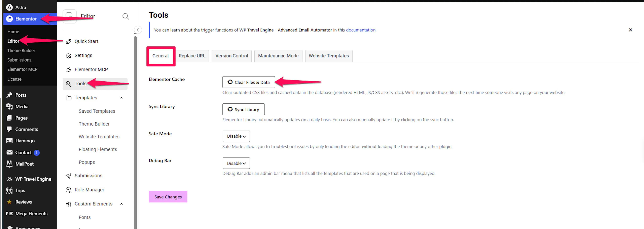Click the Media icon in WordPress menu
The height and width of the screenshot is (229, 644).
[x=9, y=106]
